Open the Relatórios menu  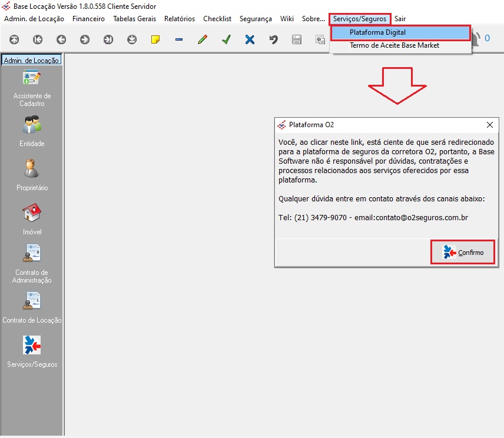pyautogui.click(x=180, y=19)
